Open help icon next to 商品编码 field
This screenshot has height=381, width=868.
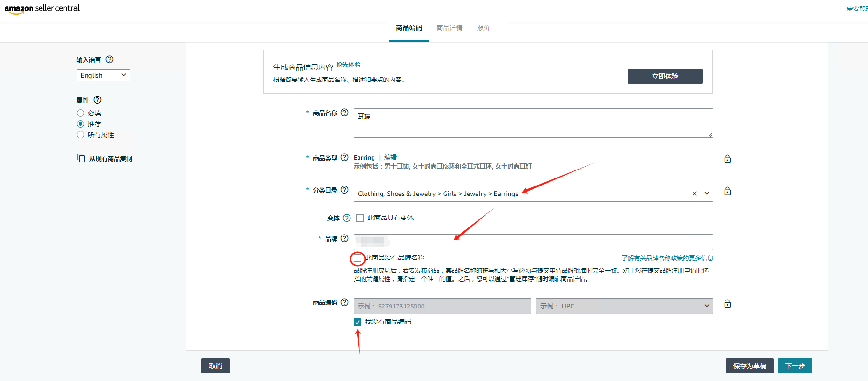pos(344,302)
